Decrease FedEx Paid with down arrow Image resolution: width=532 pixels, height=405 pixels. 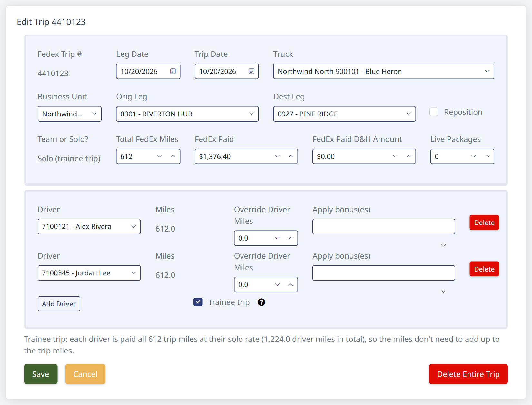(277, 156)
